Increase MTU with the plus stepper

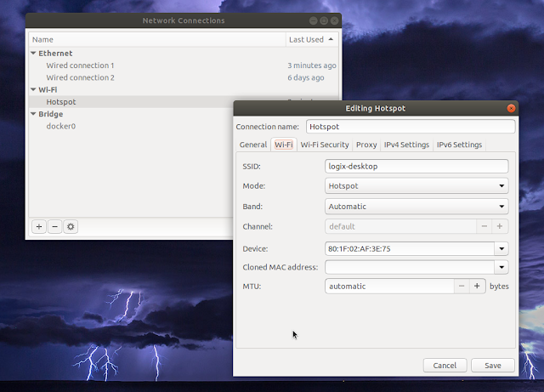coord(478,287)
